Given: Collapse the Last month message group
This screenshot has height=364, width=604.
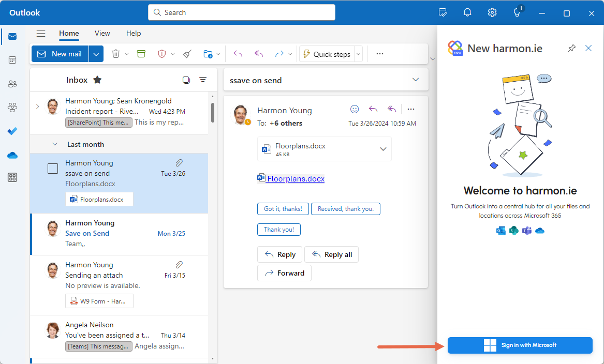Looking at the screenshot, I should [x=55, y=144].
